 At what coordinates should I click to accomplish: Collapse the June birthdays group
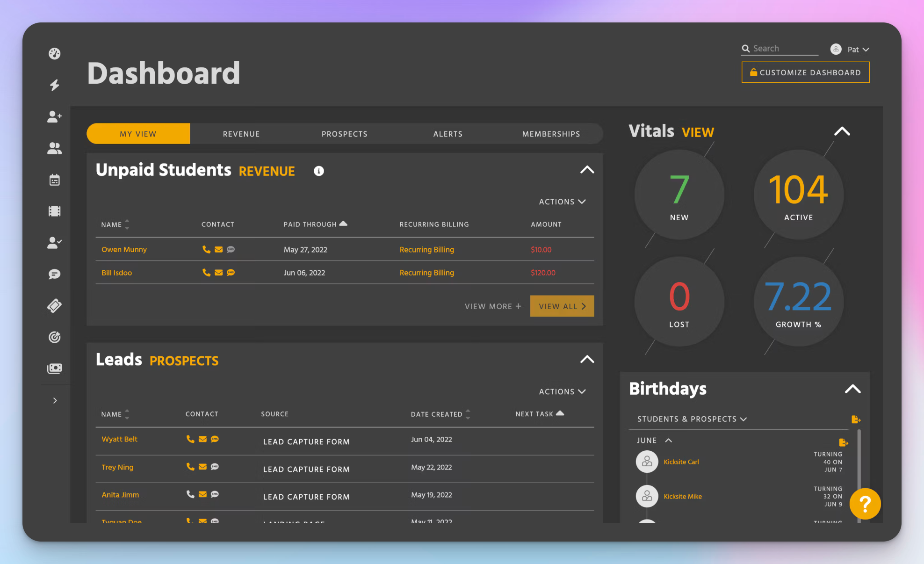(669, 441)
